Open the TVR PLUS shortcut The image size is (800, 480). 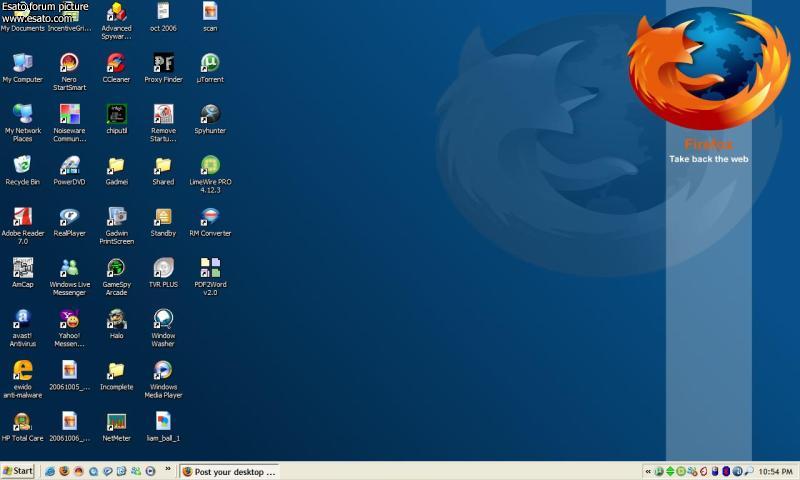pyautogui.click(x=163, y=272)
